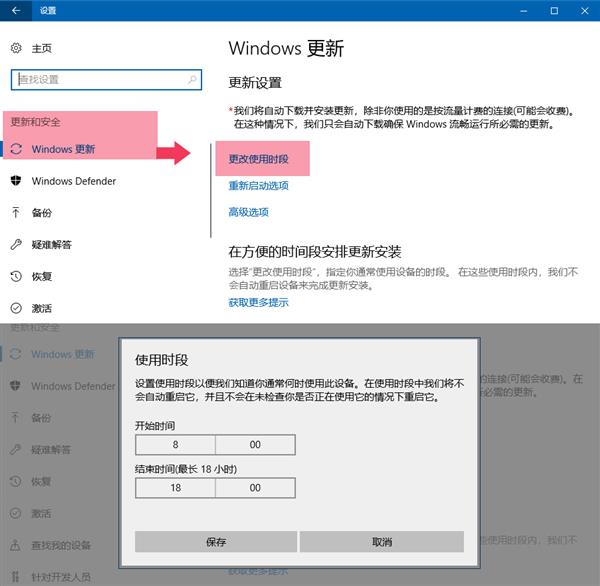
Task: Choose end time minutes box showing 00
Action: (x=255, y=488)
